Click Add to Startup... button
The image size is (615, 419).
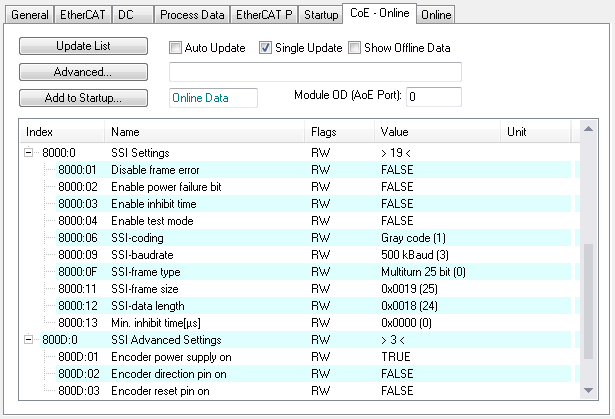coord(83,98)
